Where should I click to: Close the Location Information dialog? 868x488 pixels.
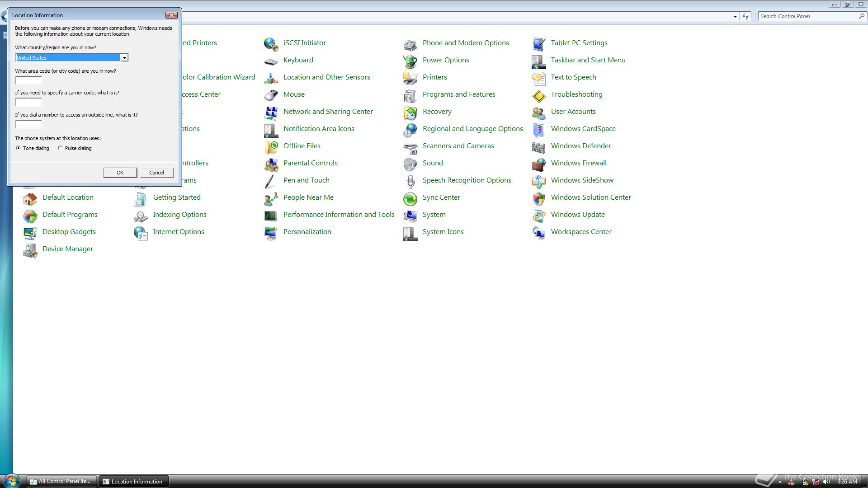[171, 15]
